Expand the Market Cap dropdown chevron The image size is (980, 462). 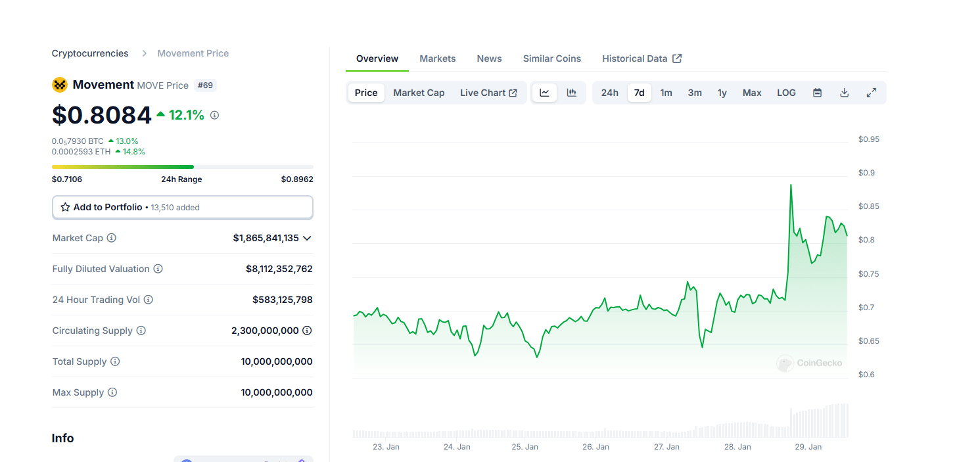[x=307, y=238]
